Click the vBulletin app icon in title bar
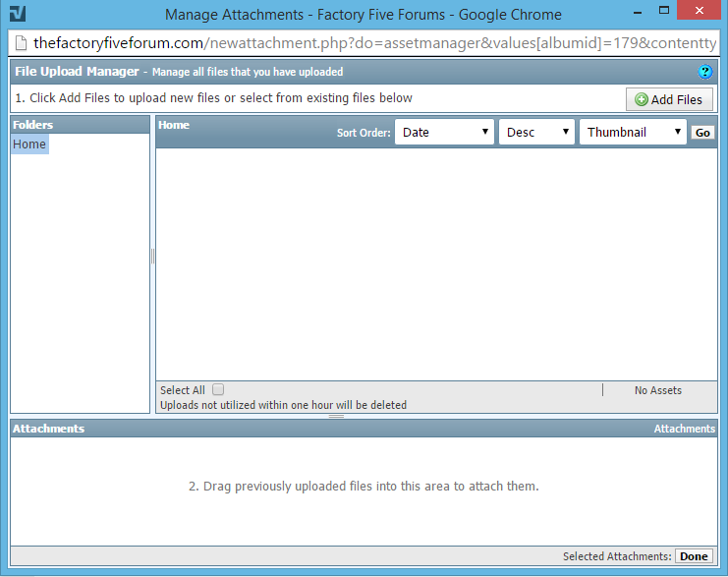This screenshot has width=728, height=577. coord(18,14)
